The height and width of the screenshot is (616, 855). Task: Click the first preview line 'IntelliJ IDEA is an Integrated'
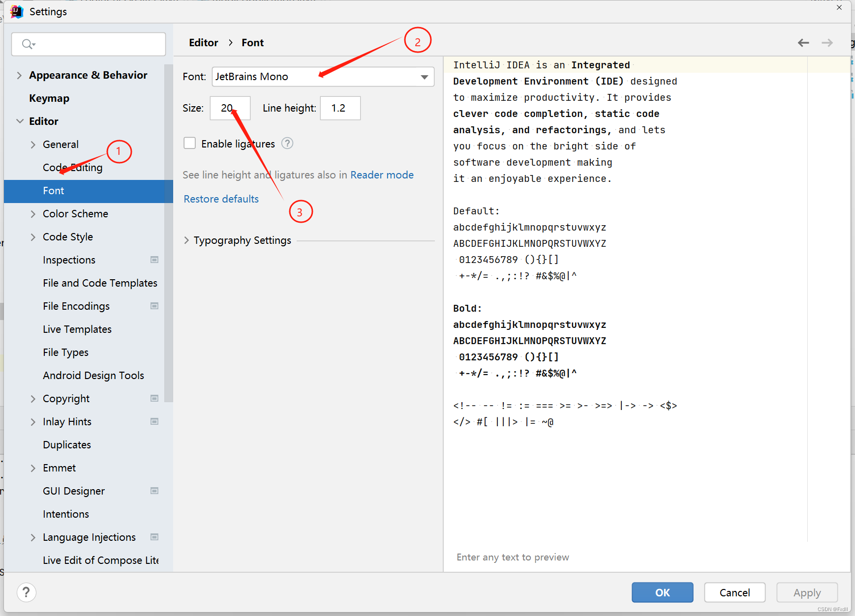click(541, 65)
